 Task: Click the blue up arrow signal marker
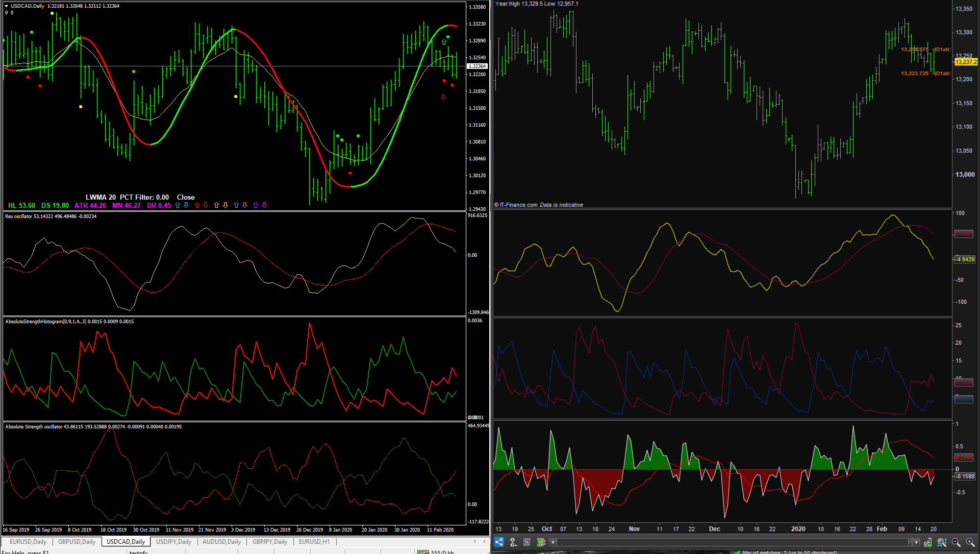tap(178, 205)
